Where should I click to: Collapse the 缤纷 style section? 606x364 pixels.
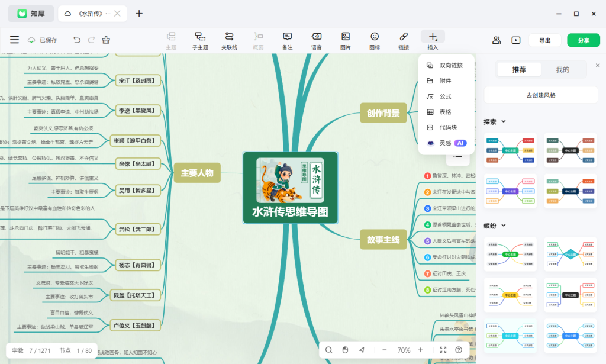[x=504, y=226]
